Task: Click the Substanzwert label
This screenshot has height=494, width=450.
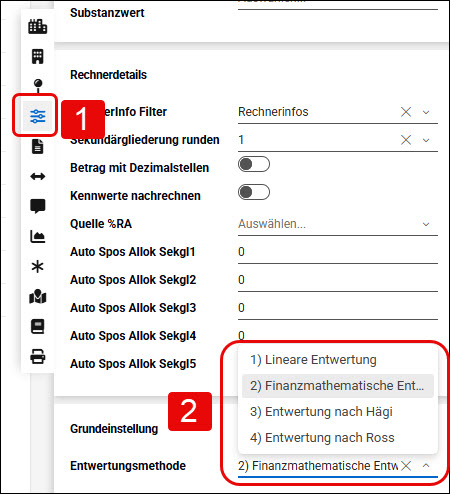Action: tap(107, 13)
